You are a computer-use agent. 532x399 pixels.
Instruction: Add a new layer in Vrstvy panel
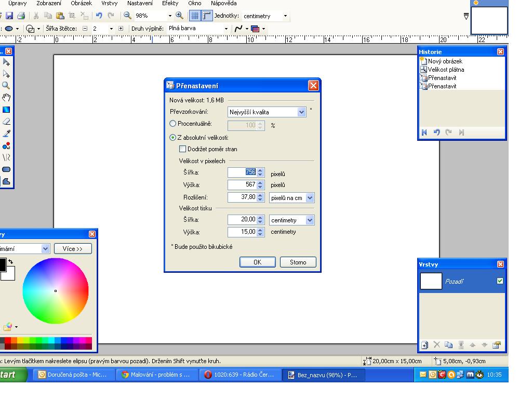pyautogui.click(x=424, y=345)
